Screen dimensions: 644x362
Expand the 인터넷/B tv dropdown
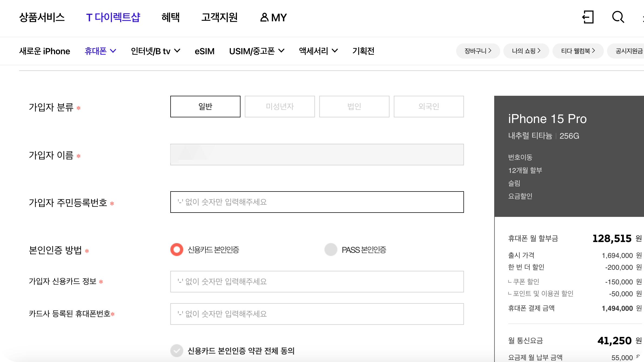pos(155,51)
